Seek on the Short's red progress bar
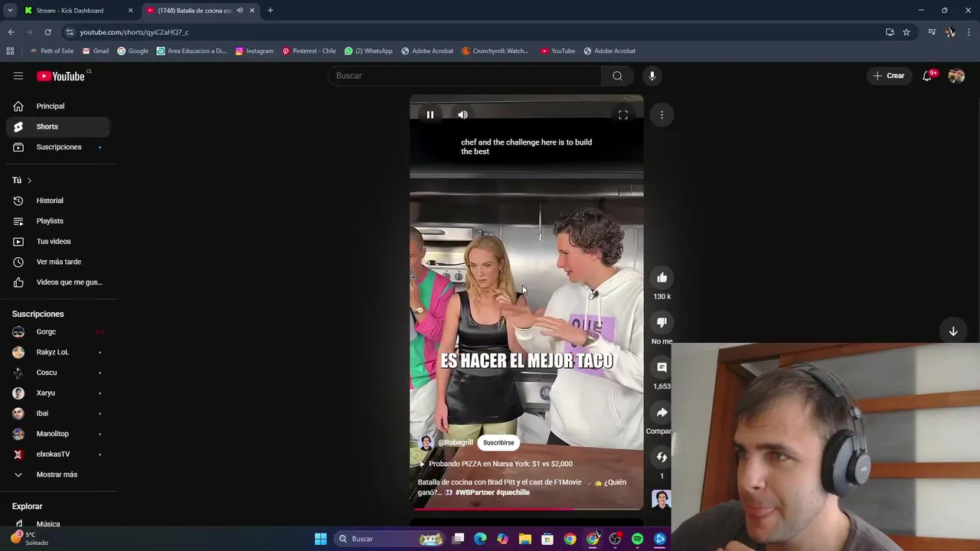Image resolution: width=980 pixels, height=551 pixels. [x=527, y=508]
